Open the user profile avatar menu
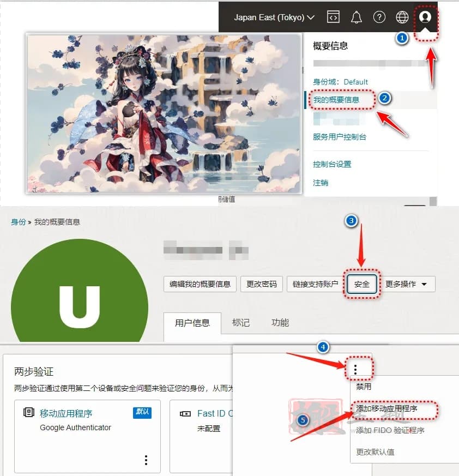Viewport: 459px width, 476px height. tap(425, 17)
